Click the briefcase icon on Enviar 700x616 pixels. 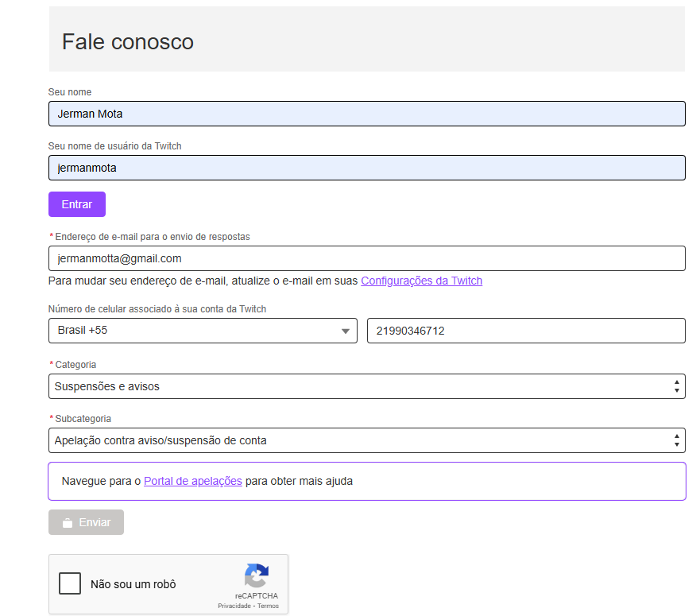click(x=68, y=523)
